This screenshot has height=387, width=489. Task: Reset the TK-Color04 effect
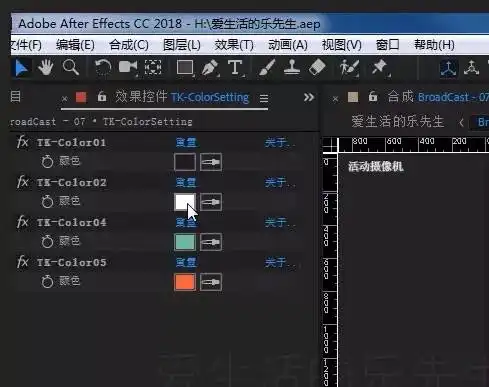(x=186, y=222)
